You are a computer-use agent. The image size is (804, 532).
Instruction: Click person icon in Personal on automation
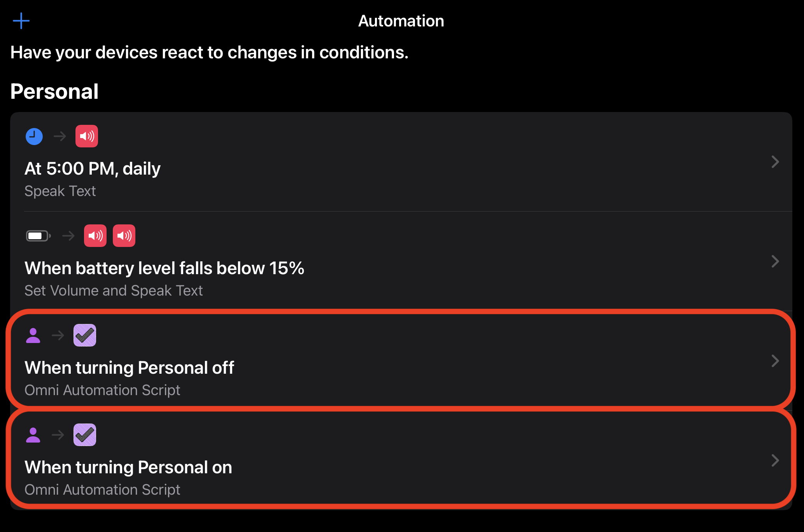coord(33,435)
